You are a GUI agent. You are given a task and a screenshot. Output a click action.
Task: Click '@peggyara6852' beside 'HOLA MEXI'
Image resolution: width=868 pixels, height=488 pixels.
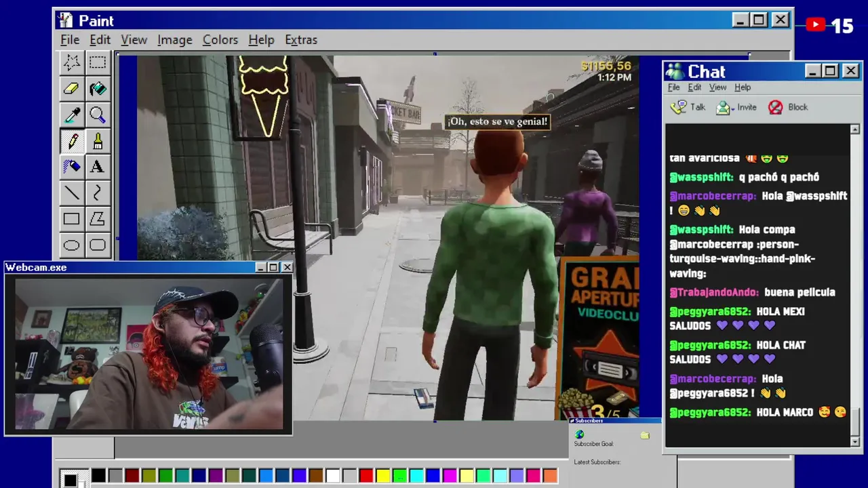[710, 312]
